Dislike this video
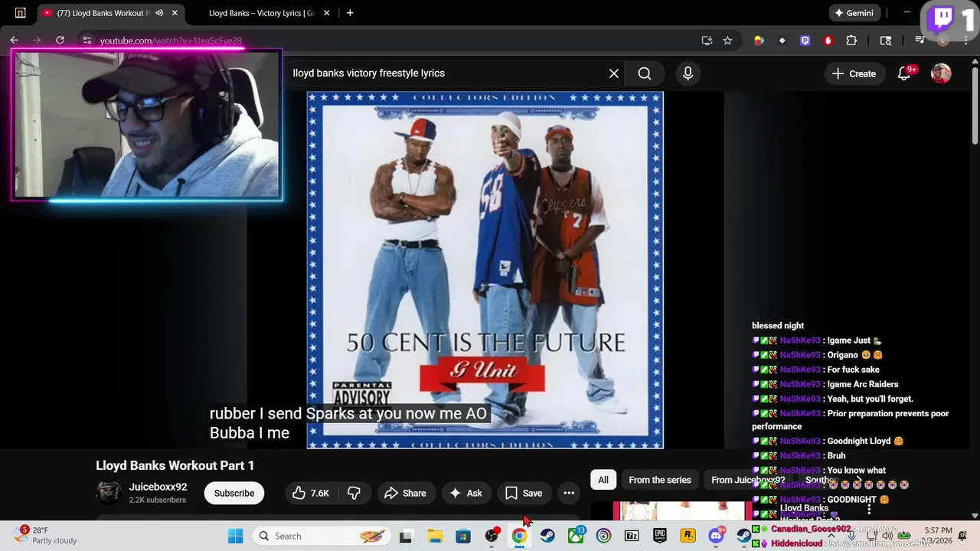980x551 pixels. tap(354, 493)
